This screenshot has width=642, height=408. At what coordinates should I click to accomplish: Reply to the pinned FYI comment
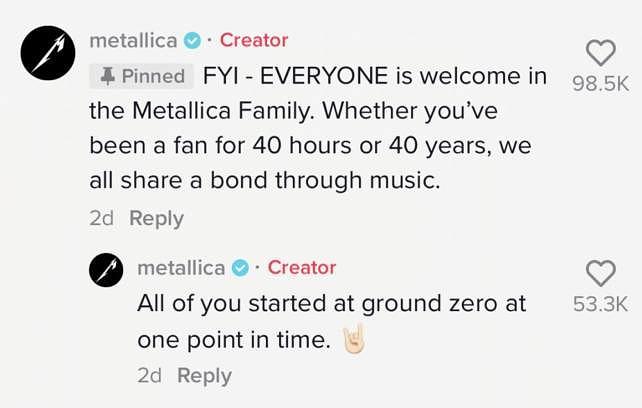(x=157, y=218)
